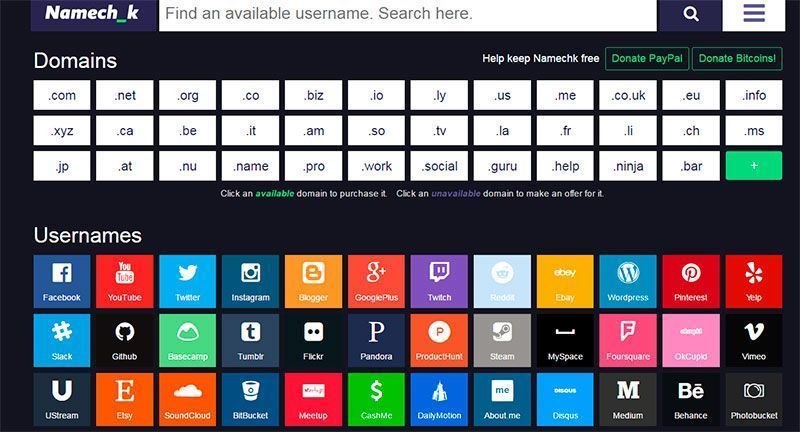Select the Twitter tile

tap(187, 282)
